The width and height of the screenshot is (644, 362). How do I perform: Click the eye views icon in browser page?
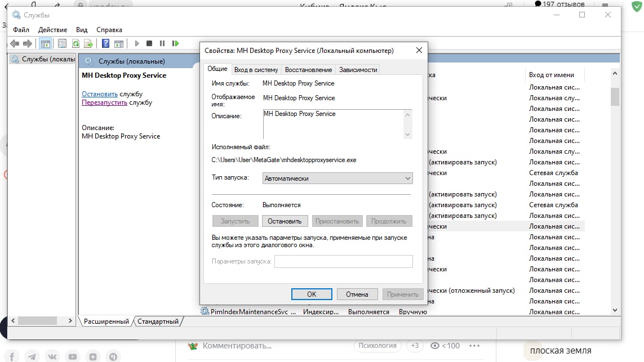point(434,346)
